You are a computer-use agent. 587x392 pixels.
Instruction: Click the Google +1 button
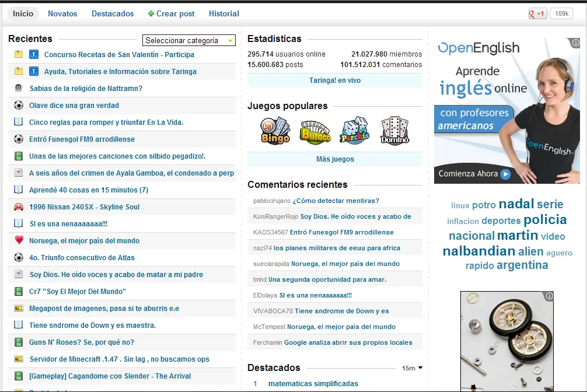(x=537, y=14)
